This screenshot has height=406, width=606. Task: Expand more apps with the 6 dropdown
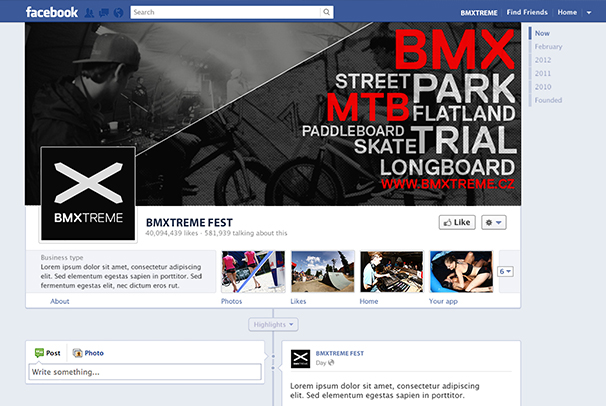point(505,271)
